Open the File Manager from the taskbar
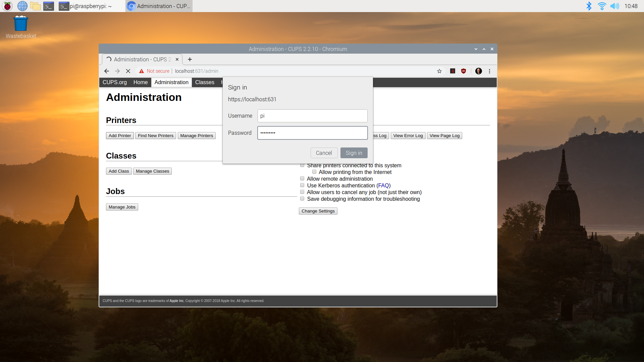644x362 pixels. click(35, 6)
